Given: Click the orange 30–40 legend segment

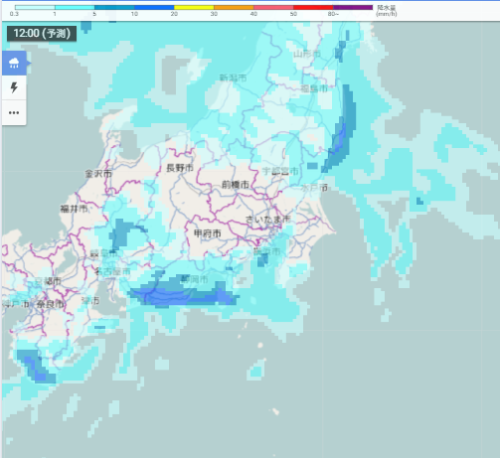Looking at the screenshot, I should [234, 7].
